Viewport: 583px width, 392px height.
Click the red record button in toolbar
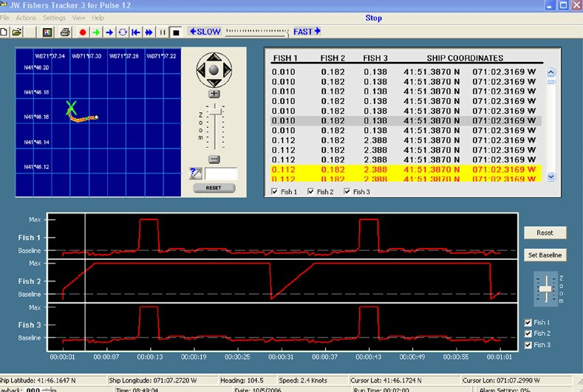82,32
